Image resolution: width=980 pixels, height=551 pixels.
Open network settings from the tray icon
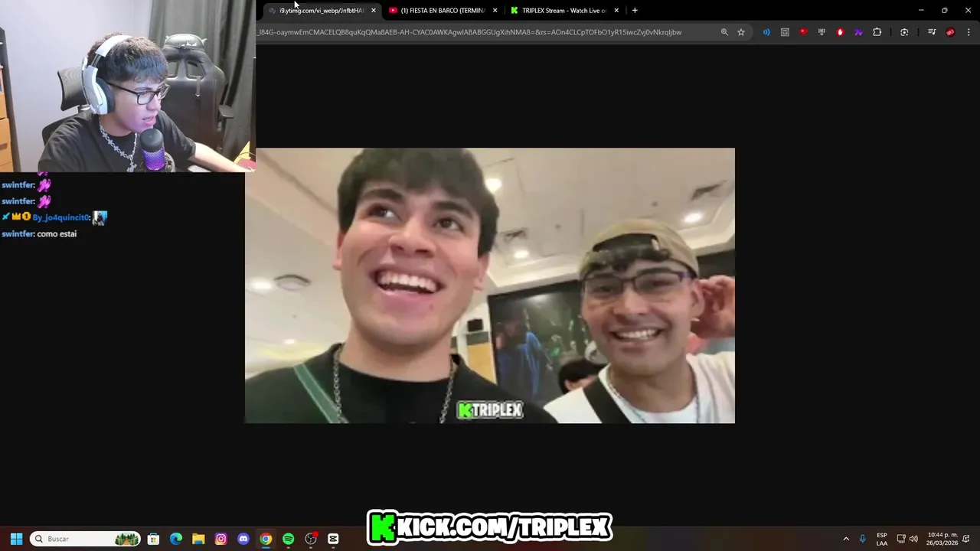pyautogui.click(x=901, y=539)
